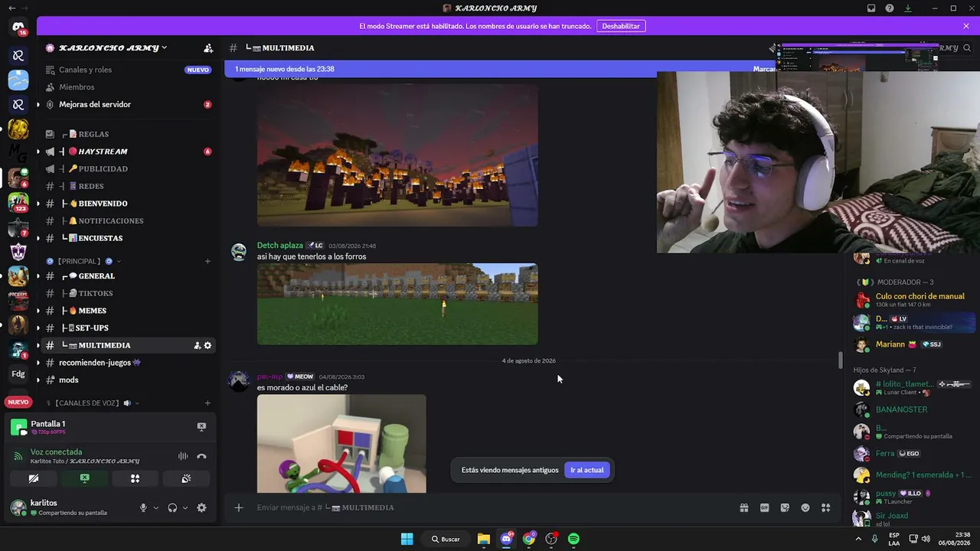Open server with 123 notifications badge
This screenshot has width=980, height=551.
(18, 203)
